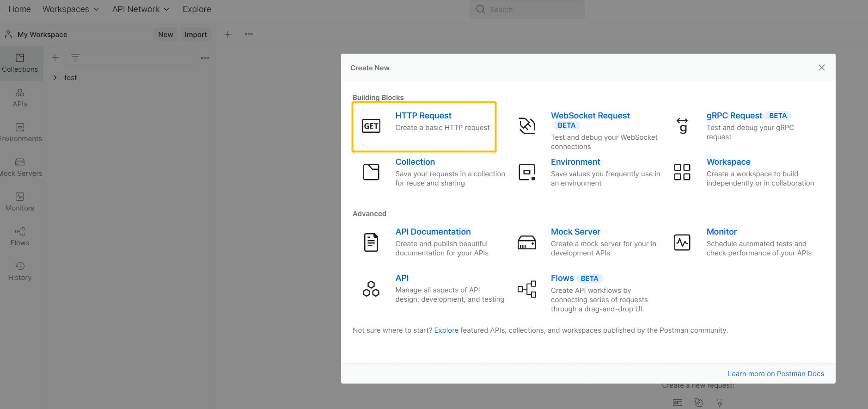Image resolution: width=868 pixels, height=409 pixels.
Task: Click small gRPC icon under Create a new request
Action: click(719, 403)
